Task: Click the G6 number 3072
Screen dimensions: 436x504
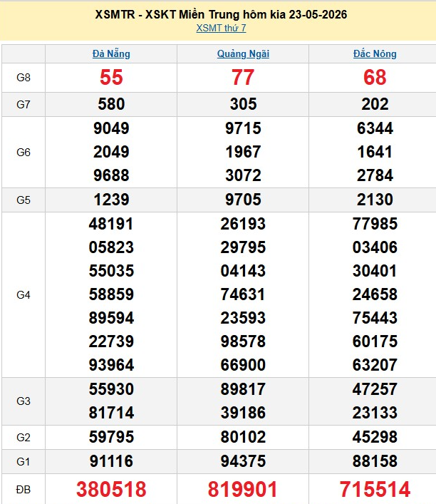Action: point(243,175)
